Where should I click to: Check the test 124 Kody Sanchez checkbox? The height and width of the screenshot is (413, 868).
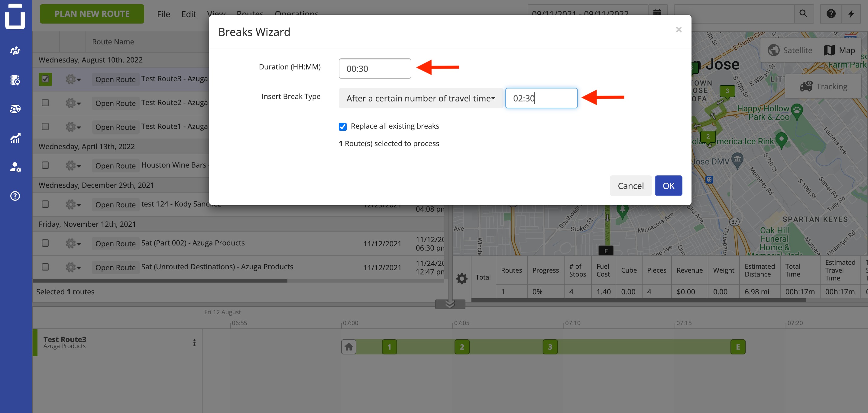45,204
